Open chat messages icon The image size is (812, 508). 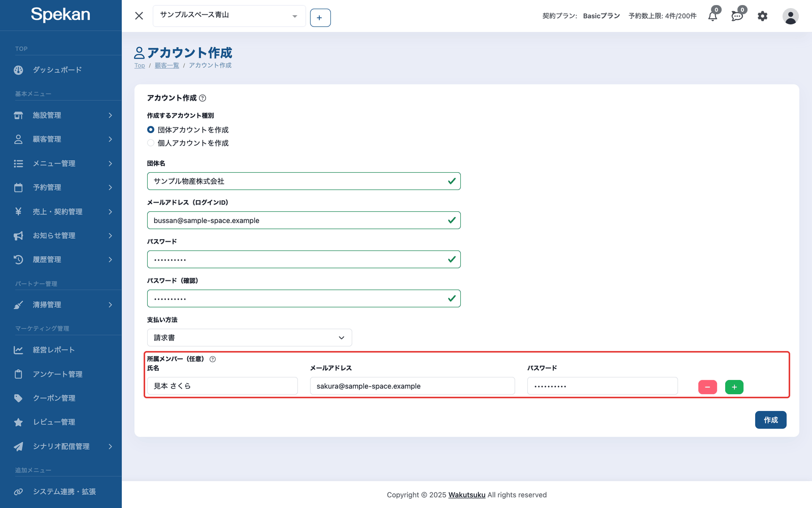(x=737, y=16)
